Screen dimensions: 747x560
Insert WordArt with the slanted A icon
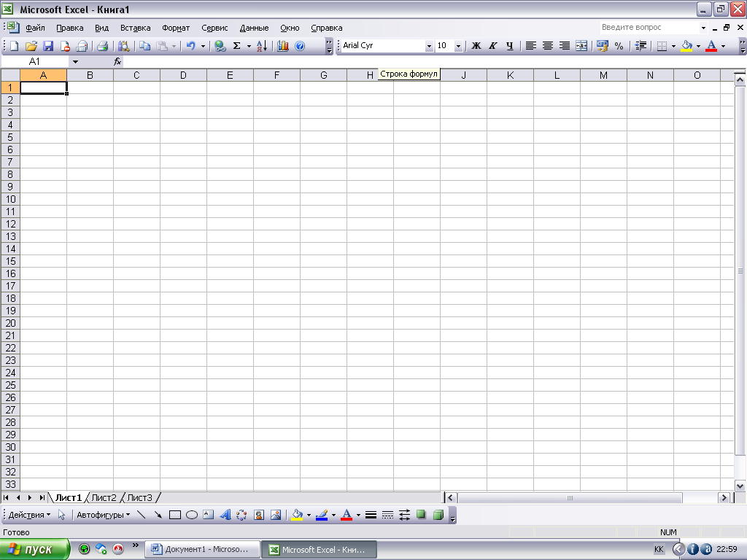click(x=225, y=515)
